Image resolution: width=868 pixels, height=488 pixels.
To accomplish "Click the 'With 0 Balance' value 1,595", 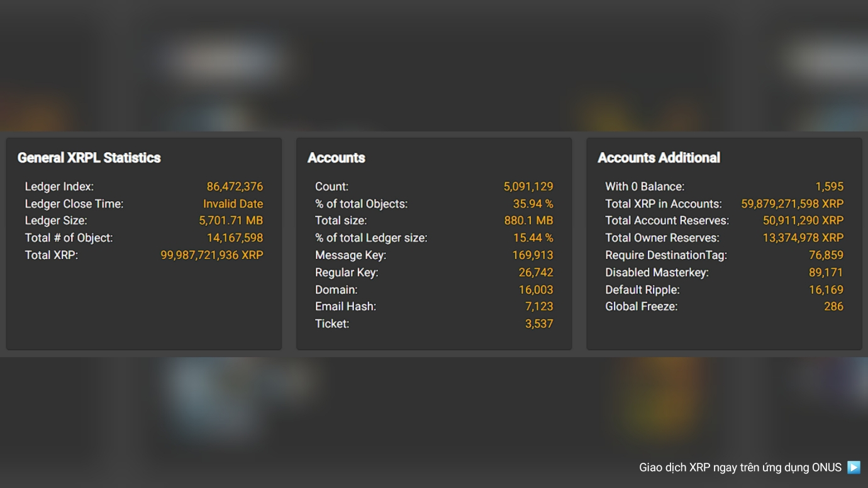I will point(829,187).
